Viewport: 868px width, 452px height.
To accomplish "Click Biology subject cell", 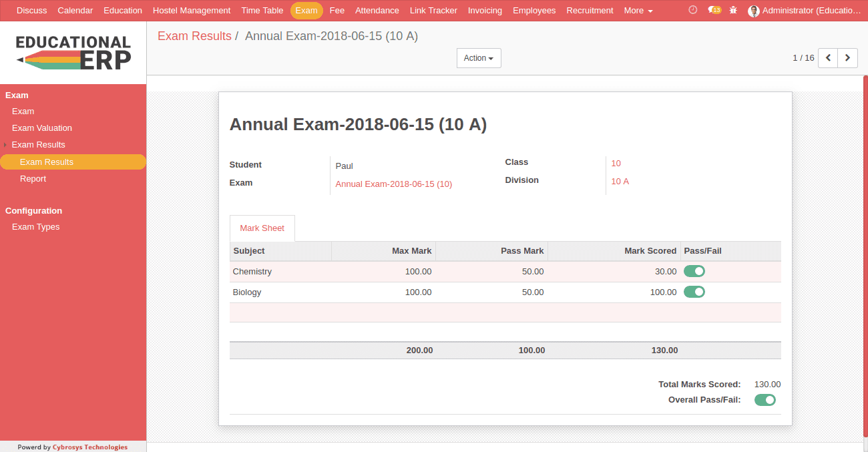I will [x=280, y=292].
